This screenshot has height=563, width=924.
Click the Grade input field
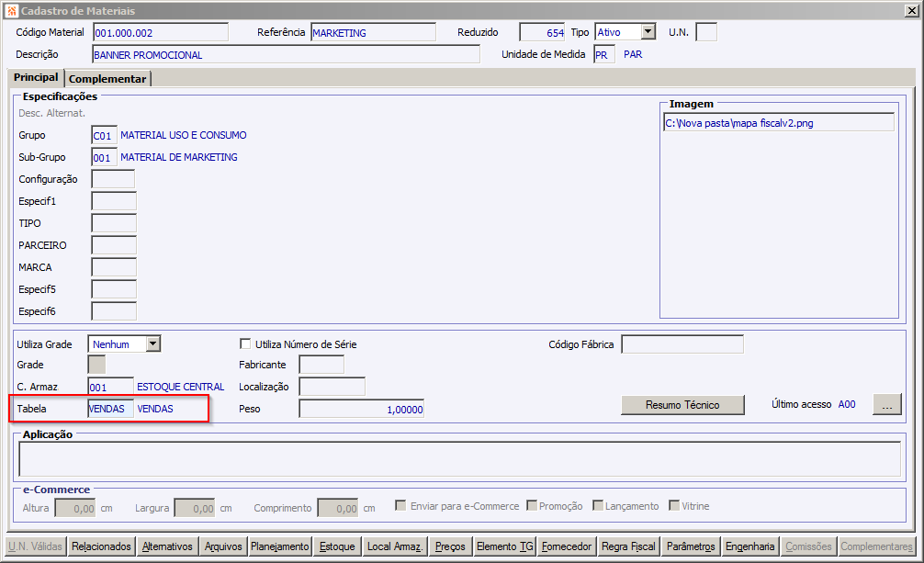click(x=96, y=365)
